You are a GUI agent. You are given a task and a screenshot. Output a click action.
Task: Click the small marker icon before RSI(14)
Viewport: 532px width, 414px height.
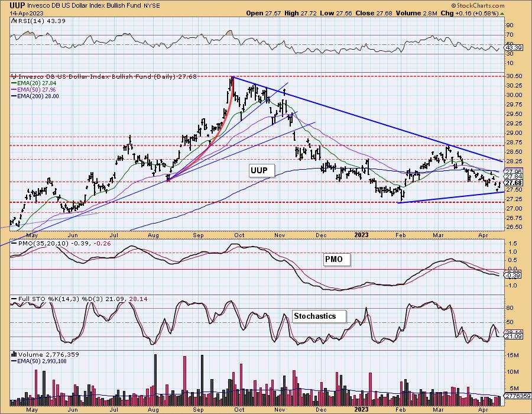click(x=14, y=21)
